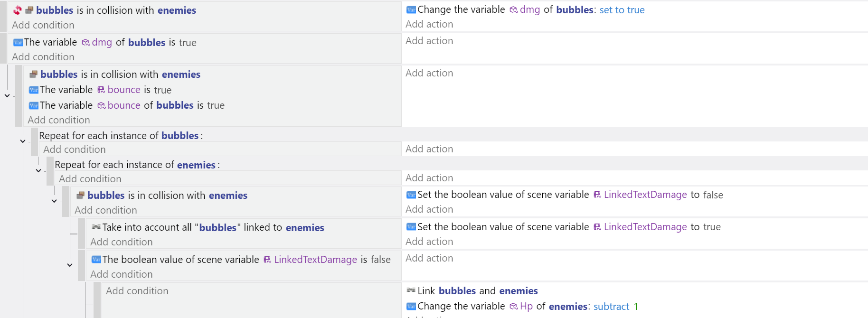Click 'Add action' for the 'Repeat for each bubbles' event
868x318 pixels.
click(x=429, y=149)
